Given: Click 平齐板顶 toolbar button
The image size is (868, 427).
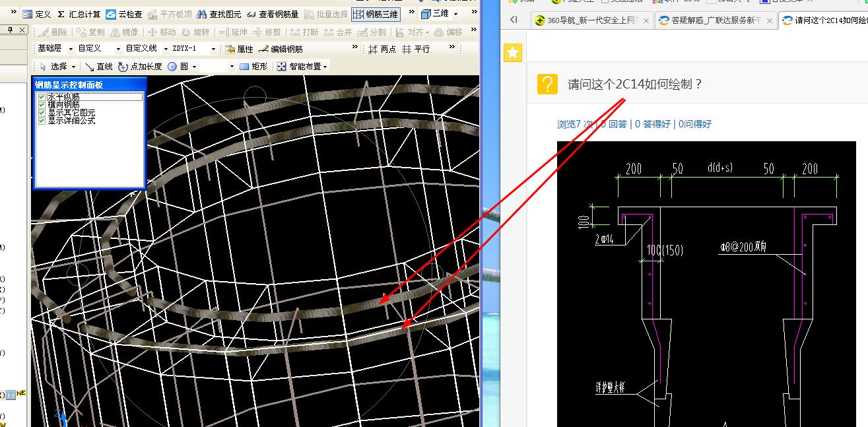Looking at the screenshot, I should pyautogui.click(x=170, y=15).
